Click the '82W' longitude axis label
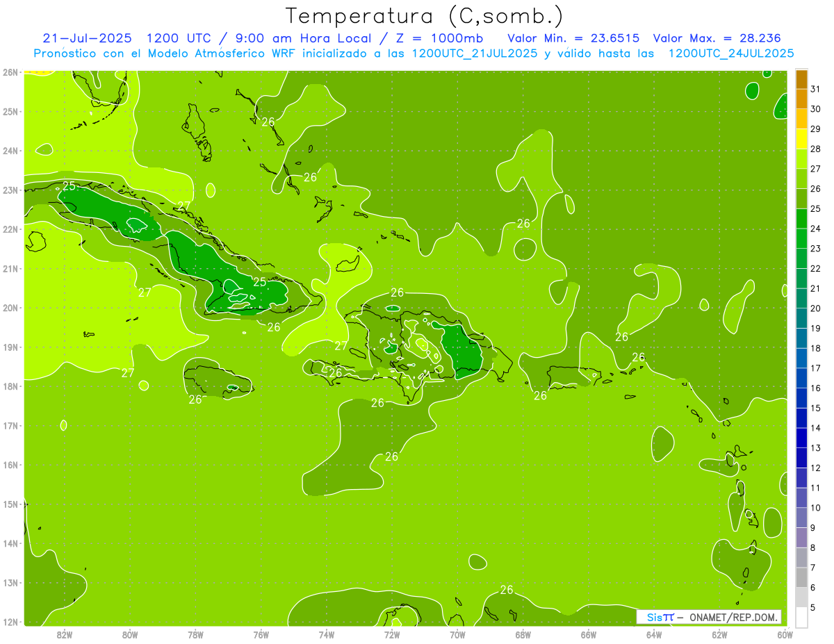 point(64,634)
